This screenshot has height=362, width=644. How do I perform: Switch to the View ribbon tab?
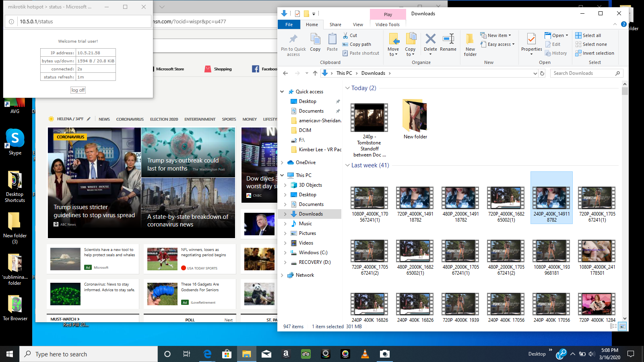(358, 25)
